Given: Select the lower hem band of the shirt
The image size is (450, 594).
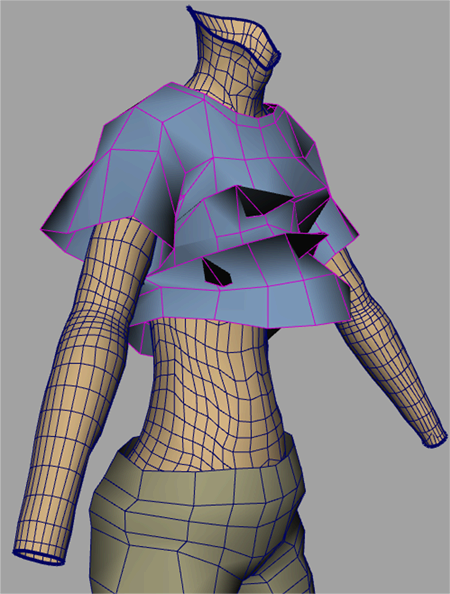Looking at the screenshot, I should [x=242, y=303].
